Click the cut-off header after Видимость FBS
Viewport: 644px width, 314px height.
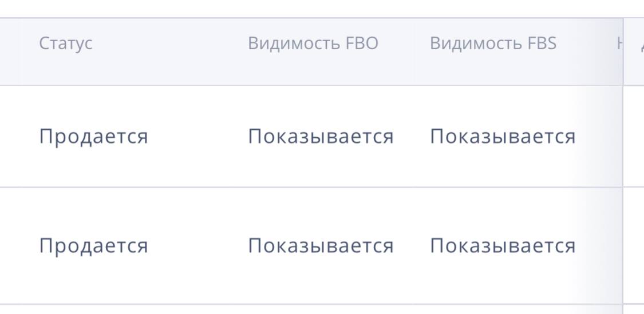tap(619, 43)
